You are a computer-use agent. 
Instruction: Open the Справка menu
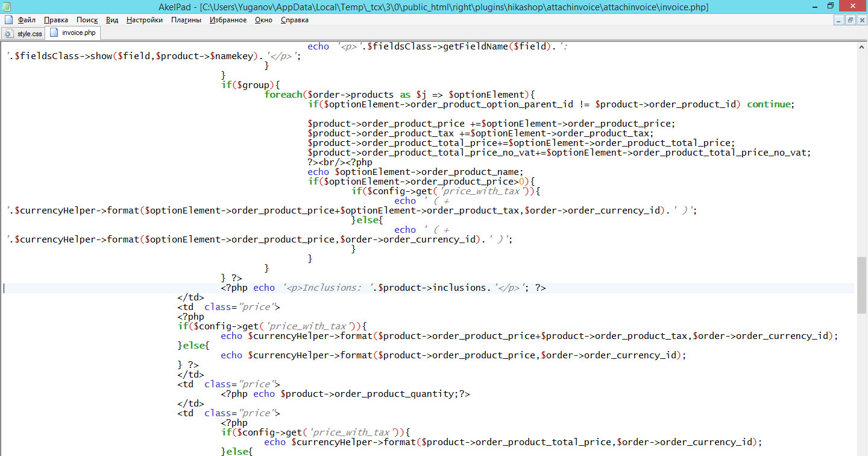[x=295, y=20]
